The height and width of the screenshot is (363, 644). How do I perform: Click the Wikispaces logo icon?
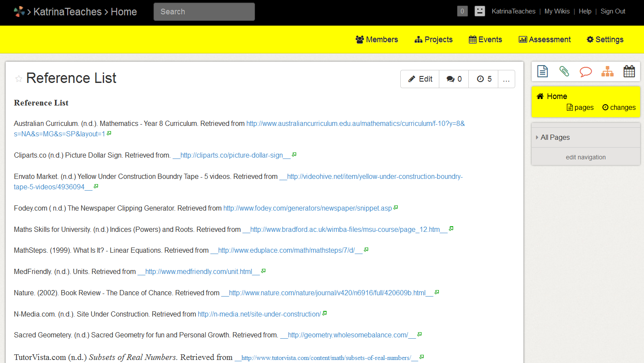[19, 12]
